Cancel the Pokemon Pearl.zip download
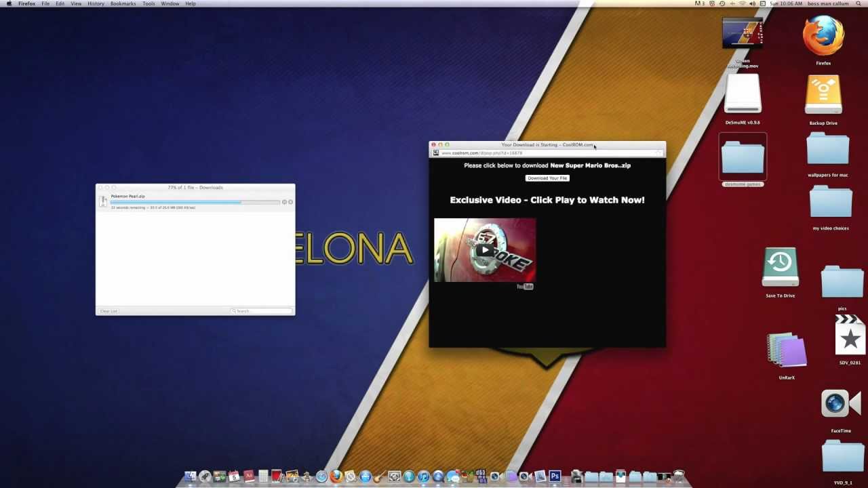This screenshot has width=868, height=488. (x=290, y=202)
